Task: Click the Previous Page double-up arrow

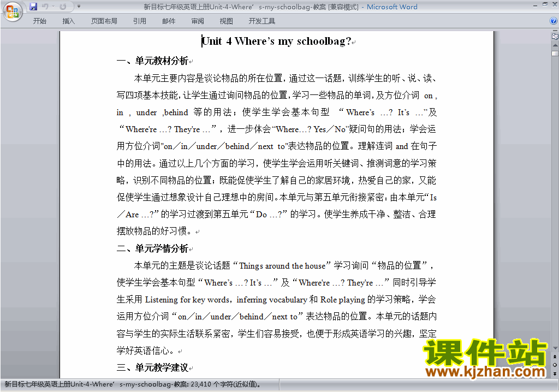Action: (x=555, y=357)
